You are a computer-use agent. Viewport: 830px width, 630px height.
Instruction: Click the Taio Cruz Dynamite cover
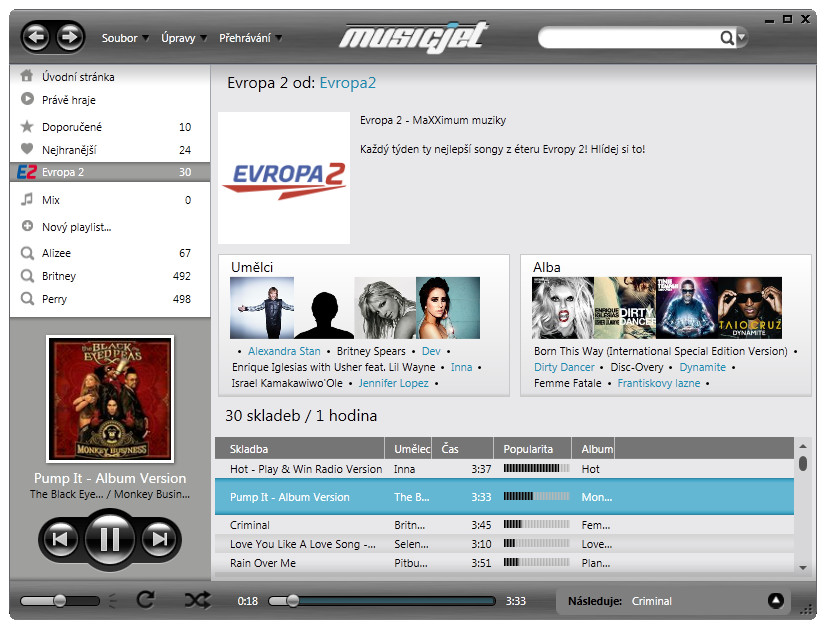(x=750, y=308)
